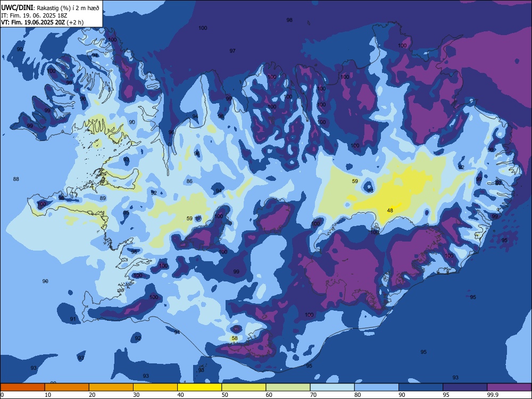Click the title text 'UWC/DINI: Rakastig (%) í 2 m hæð'
The image size is (532, 399).
pyautogui.click(x=50, y=7)
